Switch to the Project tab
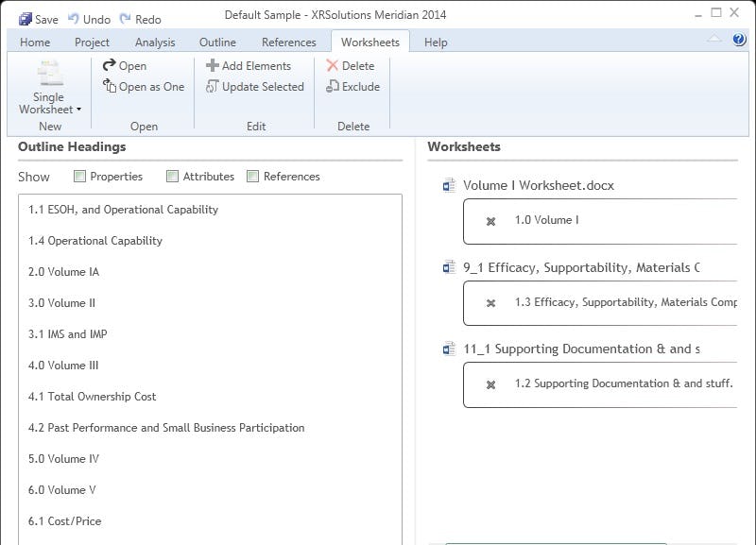756x545 pixels. click(91, 42)
